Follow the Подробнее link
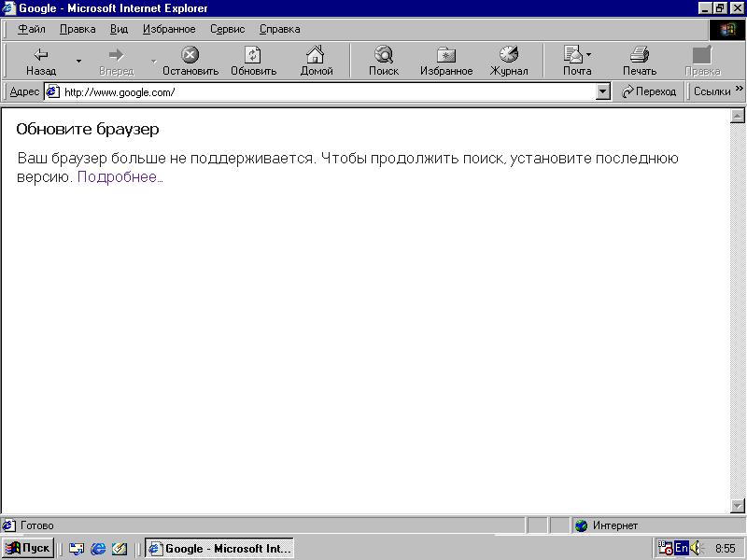747x560 pixels. (x=119, y=176)
